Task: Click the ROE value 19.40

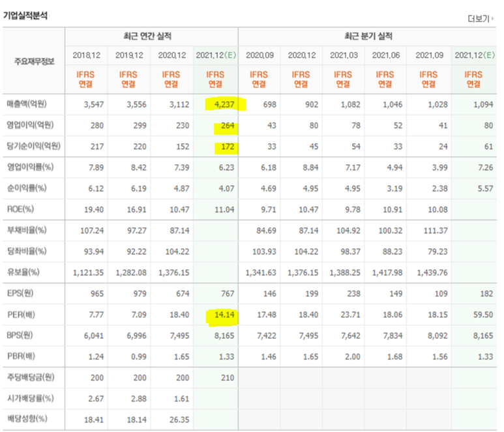Action: pyautogui.click(x=93, y=210)
